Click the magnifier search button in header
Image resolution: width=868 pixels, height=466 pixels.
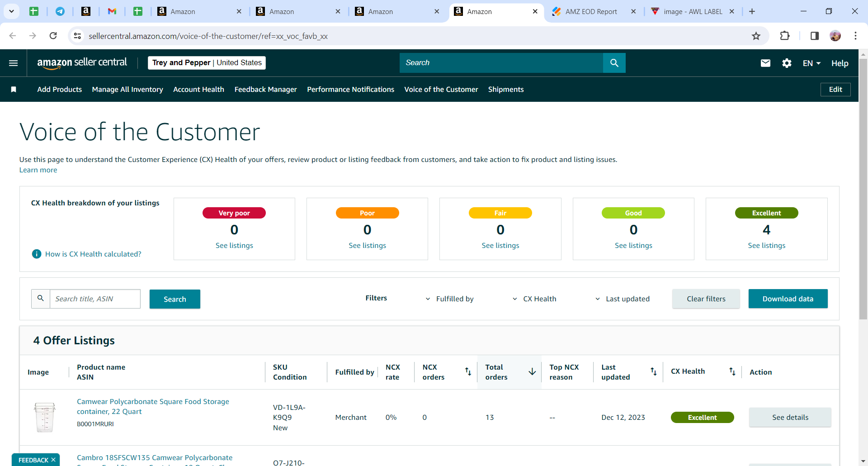click(x=614, y=63)
